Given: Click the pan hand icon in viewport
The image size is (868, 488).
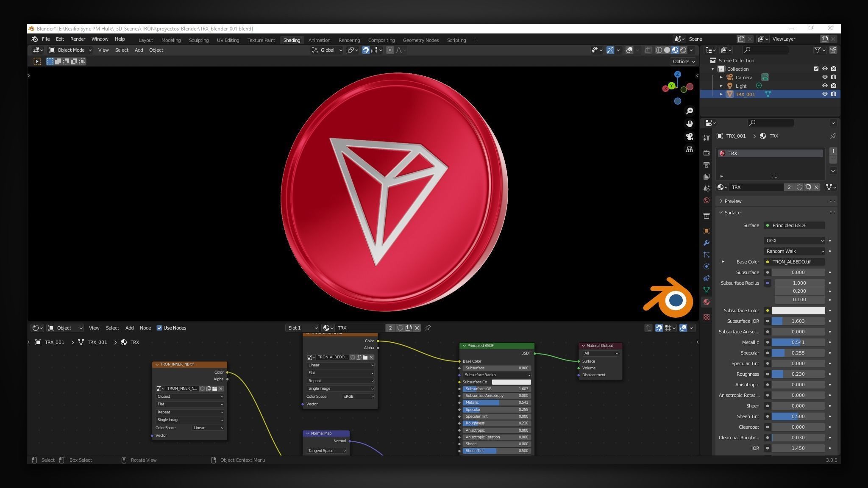Looking at the screenshot, I should coord(690,124).
